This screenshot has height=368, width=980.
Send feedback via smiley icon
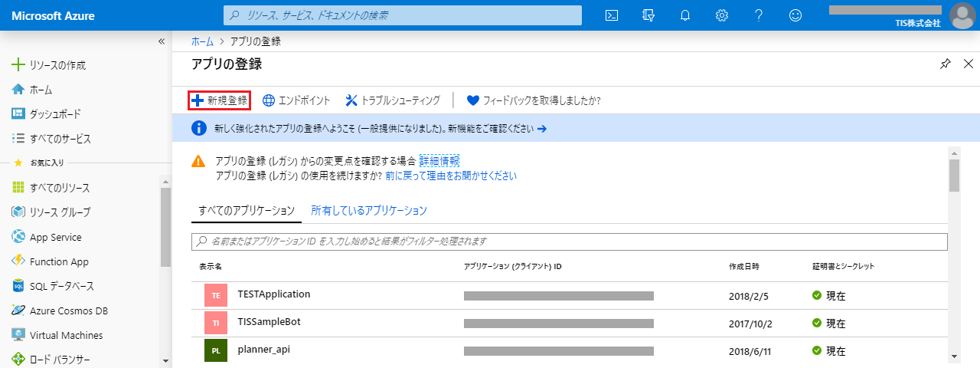795,15
